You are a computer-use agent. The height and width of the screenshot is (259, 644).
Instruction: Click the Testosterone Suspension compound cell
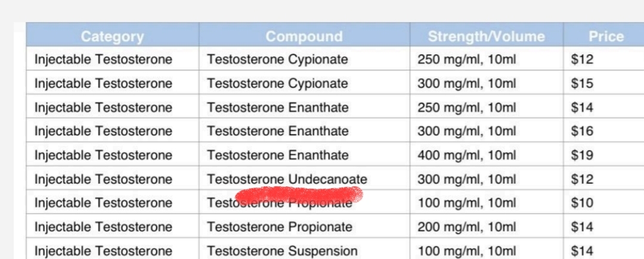282,251
